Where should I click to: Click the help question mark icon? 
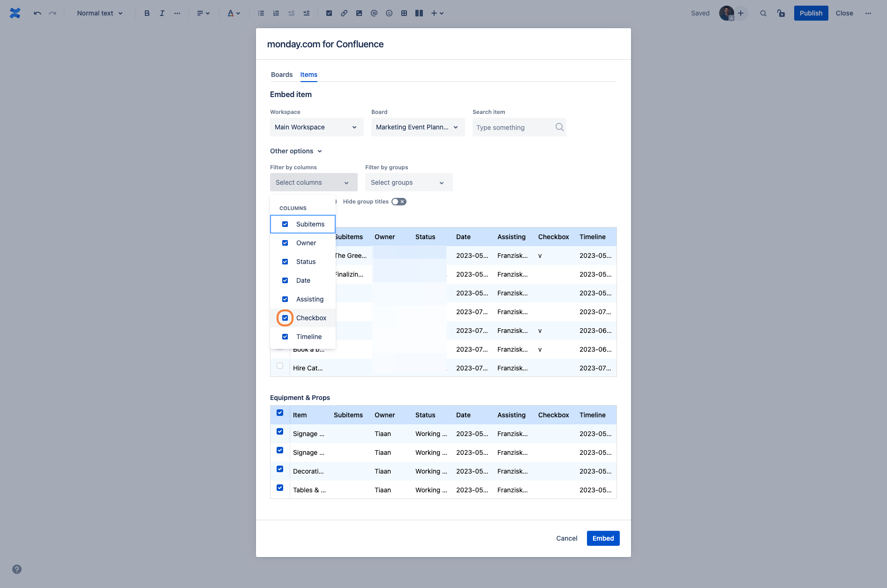click(x=17, y=569)
